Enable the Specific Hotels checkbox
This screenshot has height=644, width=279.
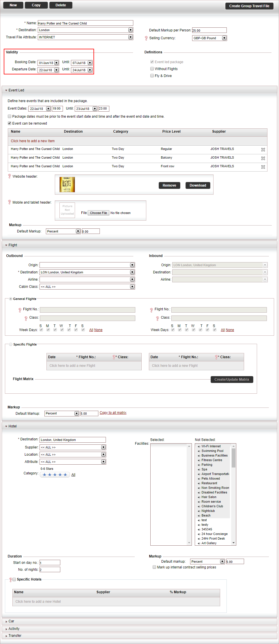(14, 579)
